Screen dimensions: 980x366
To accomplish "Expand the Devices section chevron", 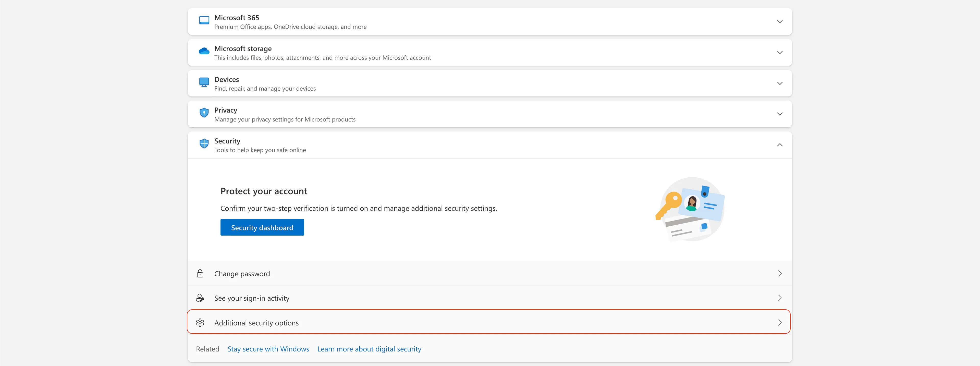I will click(x=779, y=83).
